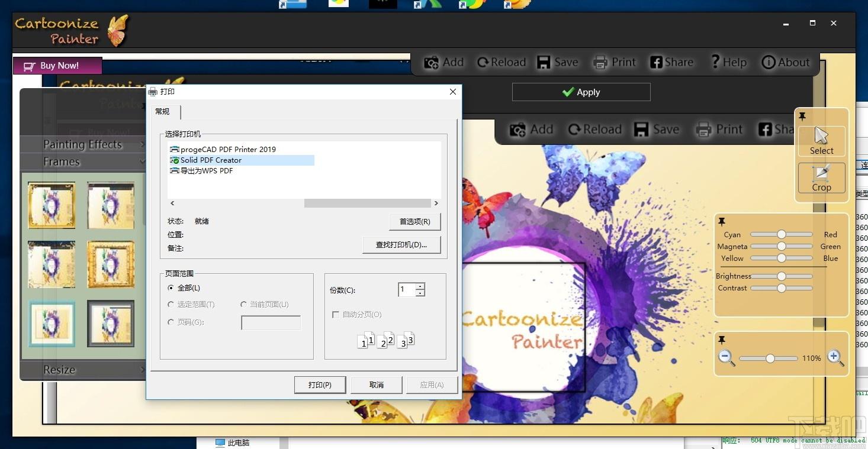Adjust the Yellow-Blue slider

[x=782, y=259]
